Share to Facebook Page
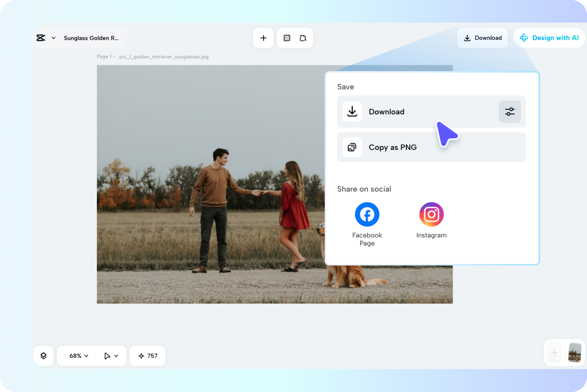Image resolution: width=587 pixels, height=392 pixels. pyautogui.click(x=367, y=225)
